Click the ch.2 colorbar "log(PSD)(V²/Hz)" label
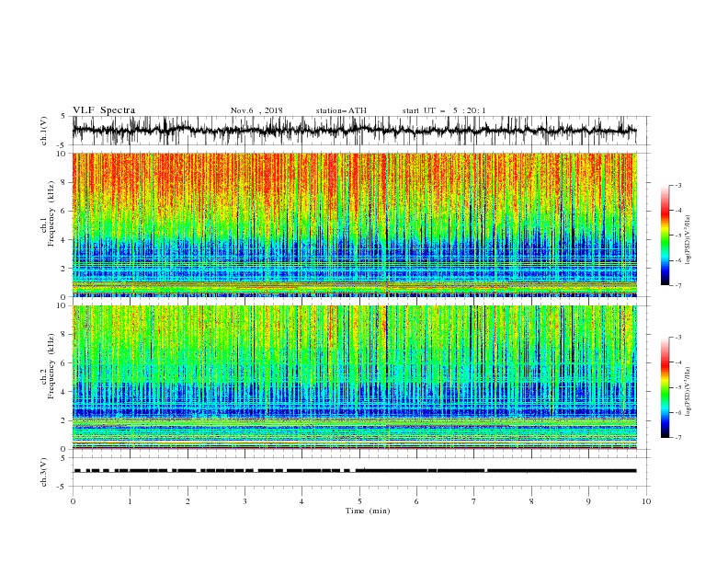The width and height of the screenshot is (728, 563). click(688, 391)
